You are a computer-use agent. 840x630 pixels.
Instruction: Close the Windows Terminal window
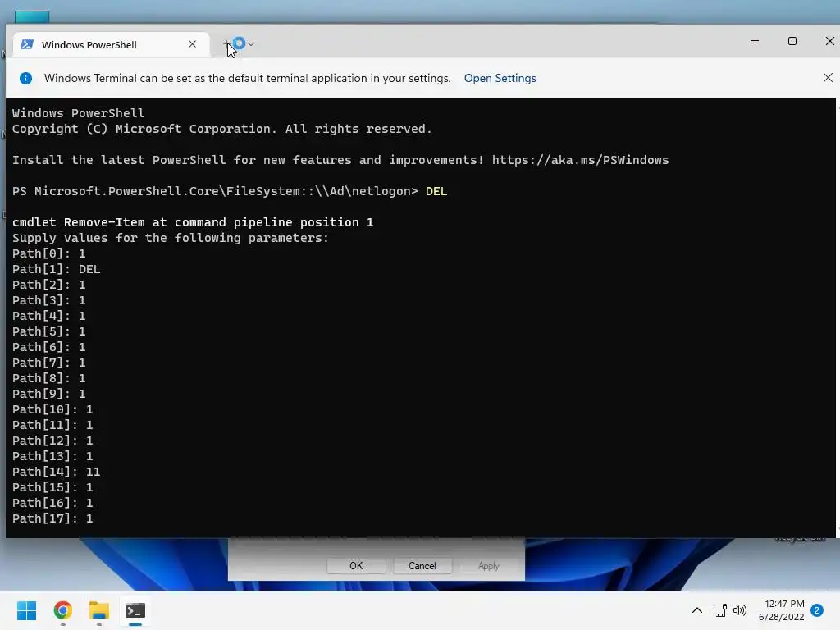coord(830,41)
